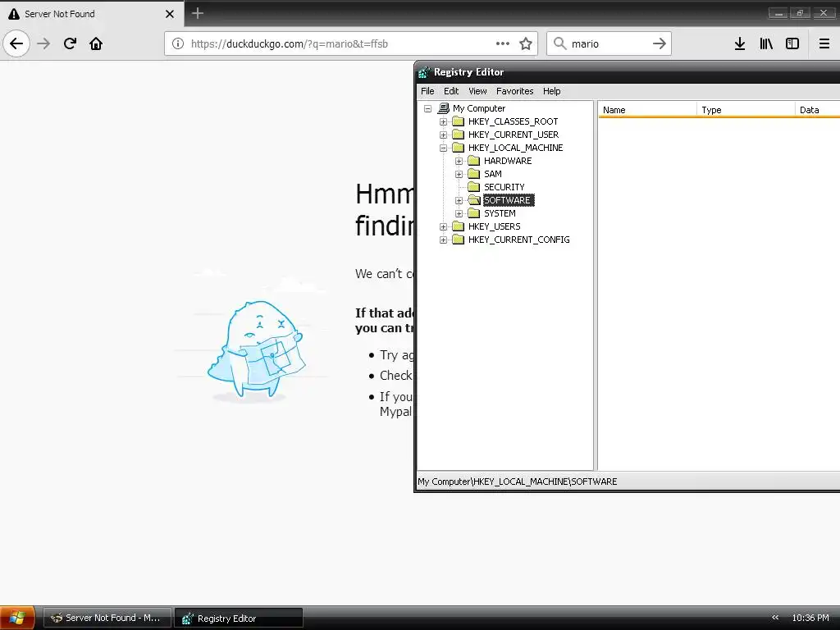Select the SOFTWARE key label

(507, 200)
